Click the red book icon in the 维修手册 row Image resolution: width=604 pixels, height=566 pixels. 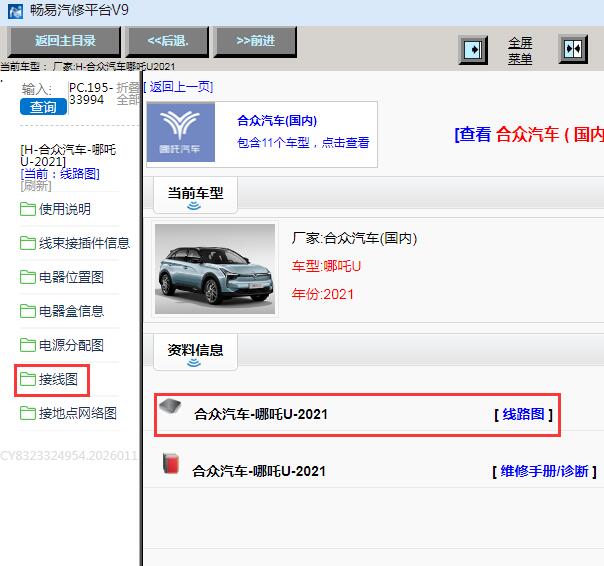tap(171, 463)
